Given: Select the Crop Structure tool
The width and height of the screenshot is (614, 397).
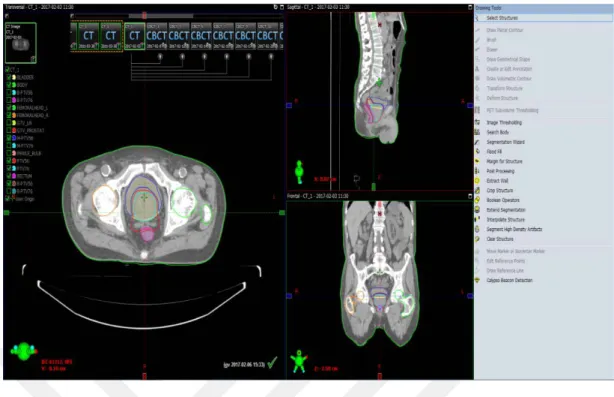Looking at the screenshot, I should 499,190.
